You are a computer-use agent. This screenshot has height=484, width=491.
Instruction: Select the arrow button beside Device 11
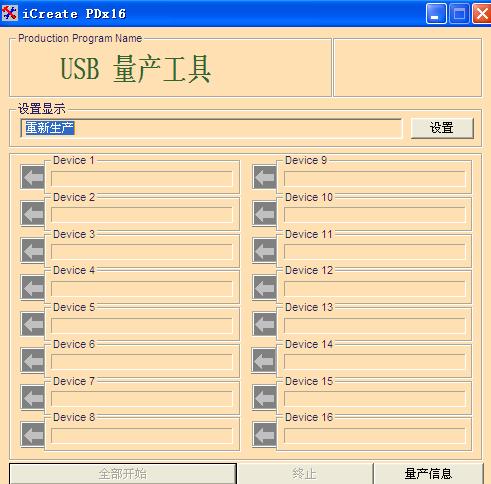coord(265,250)
